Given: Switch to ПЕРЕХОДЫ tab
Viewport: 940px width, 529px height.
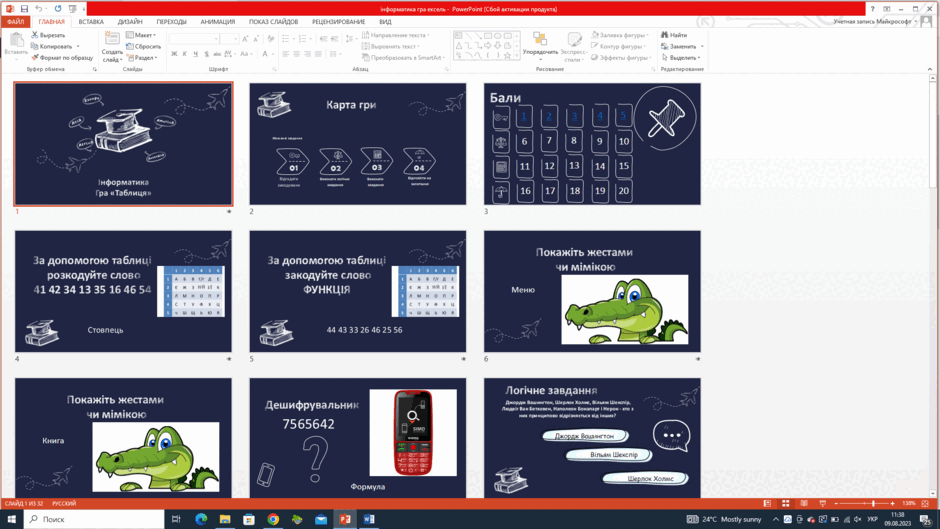Looking at the screenshot, I should [x=171, y=22].
